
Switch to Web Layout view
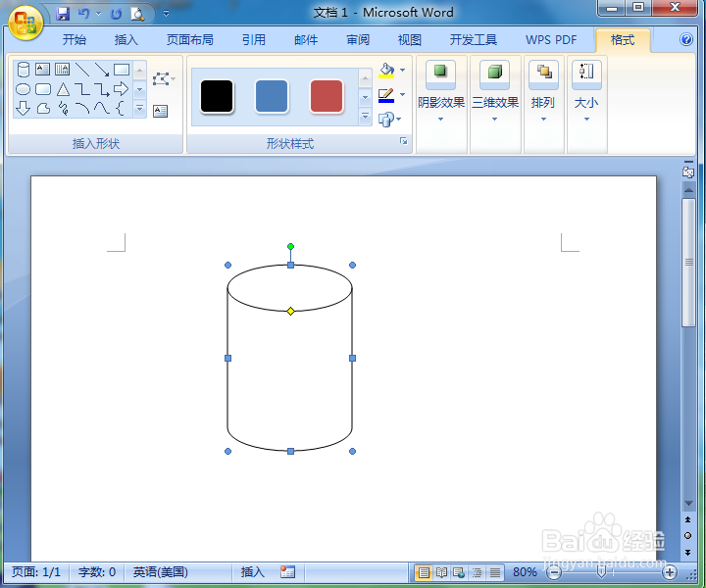(459, 572)
